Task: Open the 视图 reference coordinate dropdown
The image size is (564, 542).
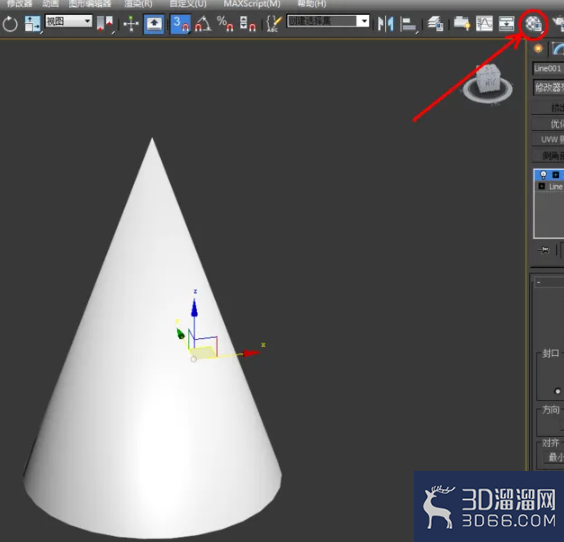Action: (x=68, y=22)
